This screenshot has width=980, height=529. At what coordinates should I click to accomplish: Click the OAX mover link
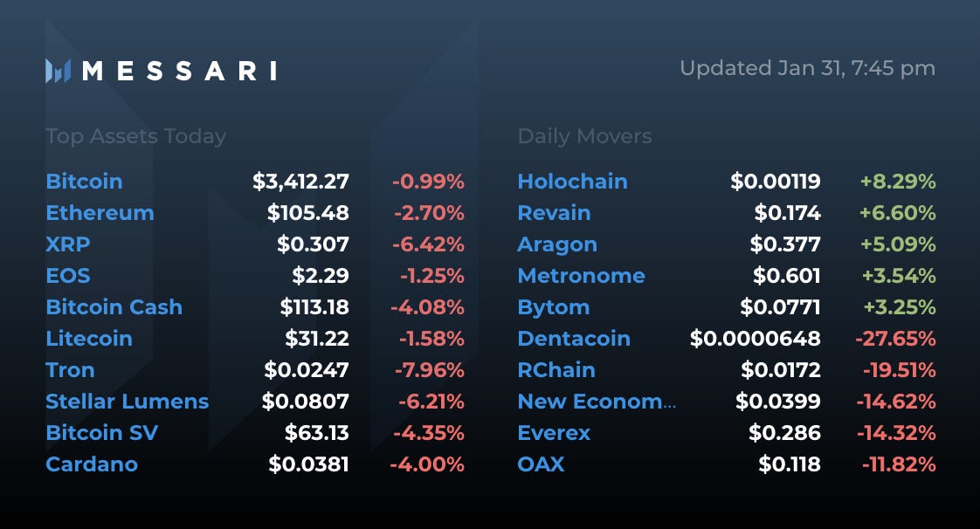pos(541,464)
